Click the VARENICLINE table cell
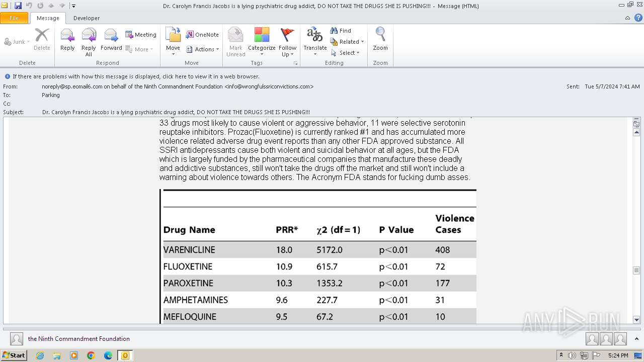644x362 pixels. pos(189,250)
